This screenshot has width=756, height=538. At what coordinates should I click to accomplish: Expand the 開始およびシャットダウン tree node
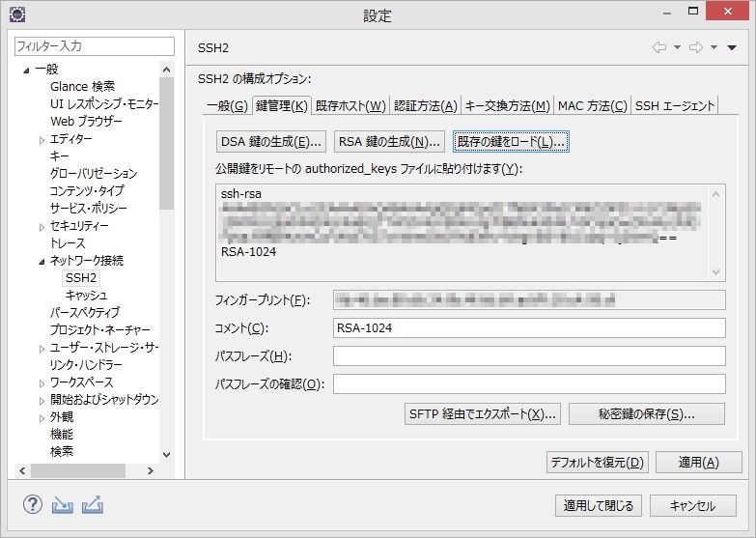42,401
